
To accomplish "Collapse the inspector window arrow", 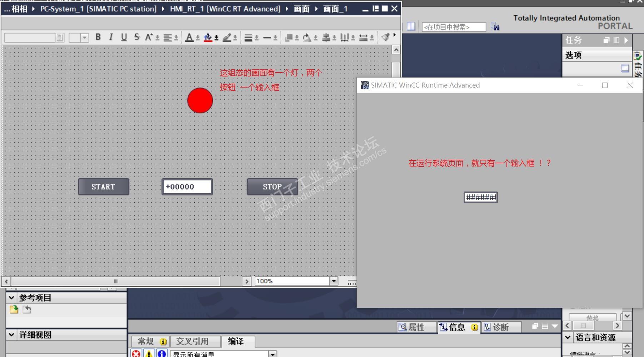I will 555,326.
